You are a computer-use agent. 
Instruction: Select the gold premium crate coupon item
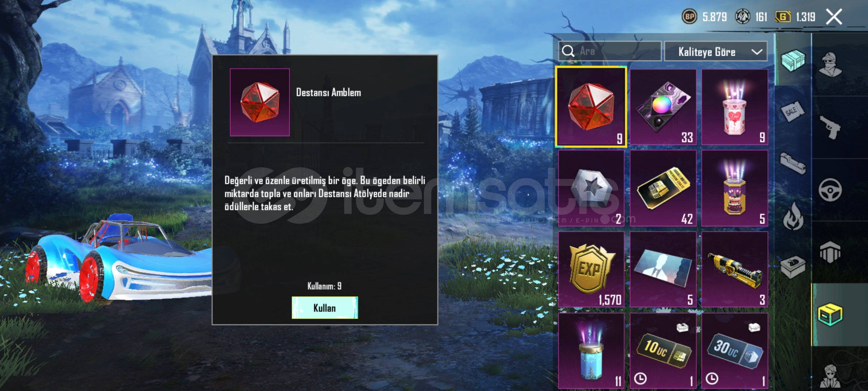tap(663, 188)
